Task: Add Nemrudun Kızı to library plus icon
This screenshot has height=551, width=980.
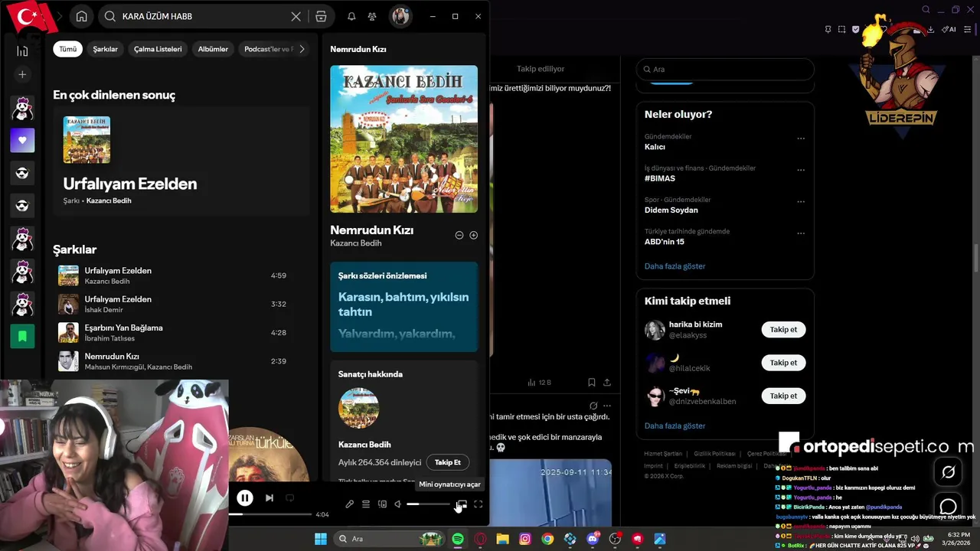Action: click(x=473, y=235)
